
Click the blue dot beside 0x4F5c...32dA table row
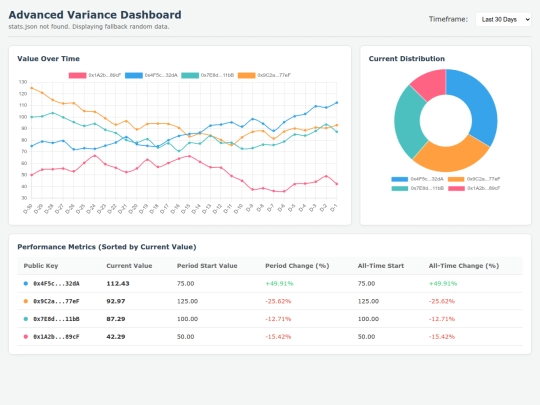25,283
